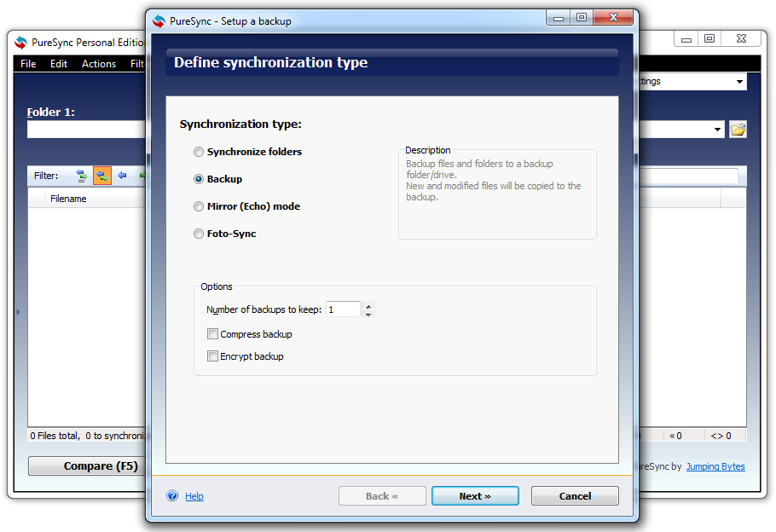This screenshot has width=776, height=532.
Task: Click the blue left-arrow filter icon
Action: [x=122, y=175]
